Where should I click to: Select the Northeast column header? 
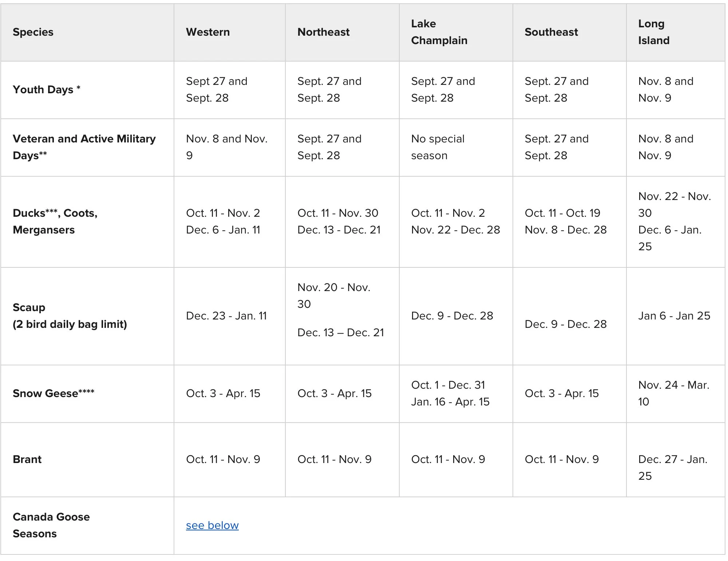coord(323,32)
